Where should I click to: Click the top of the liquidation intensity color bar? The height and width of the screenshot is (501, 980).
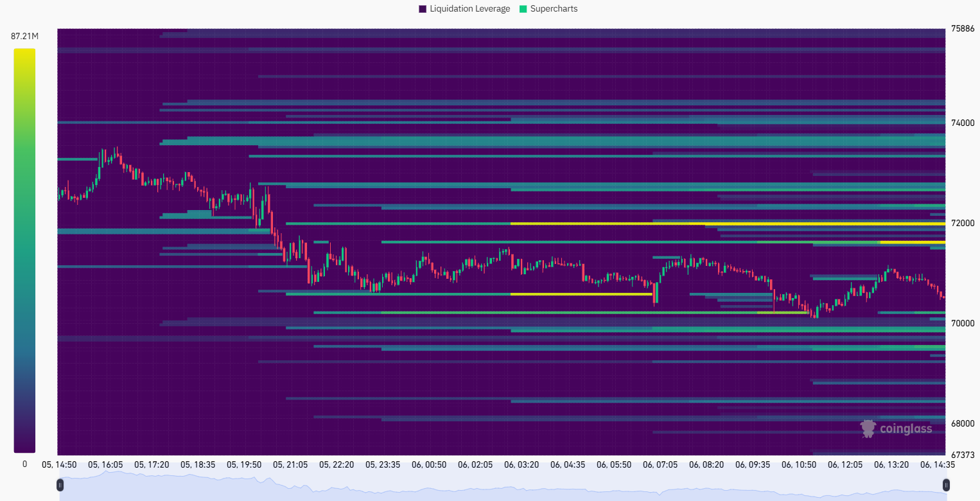point(23,51)
